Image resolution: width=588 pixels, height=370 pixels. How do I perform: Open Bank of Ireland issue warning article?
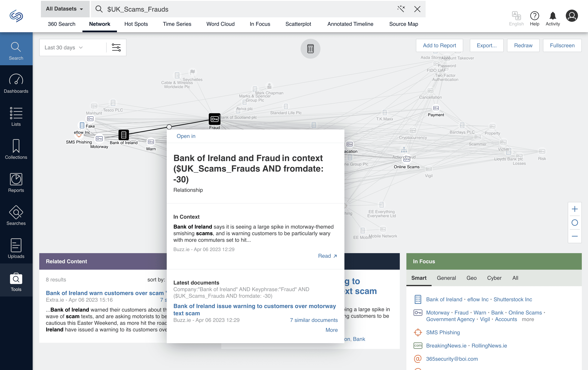[x=255, y=310]
